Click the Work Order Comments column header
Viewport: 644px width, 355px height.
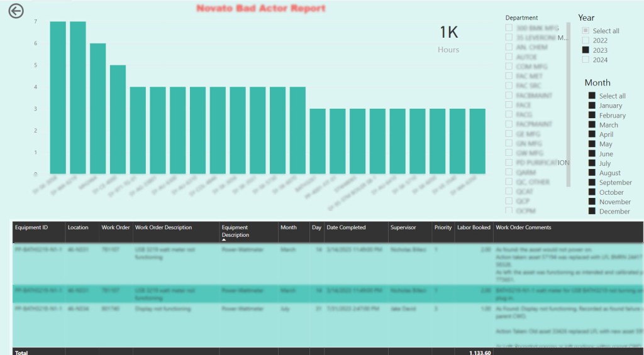pos(523,227)
